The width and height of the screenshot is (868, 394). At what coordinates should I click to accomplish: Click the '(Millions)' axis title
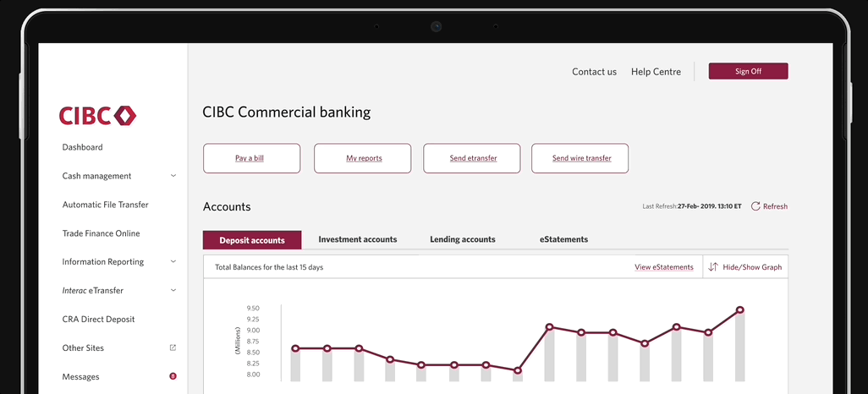point(237,341)
